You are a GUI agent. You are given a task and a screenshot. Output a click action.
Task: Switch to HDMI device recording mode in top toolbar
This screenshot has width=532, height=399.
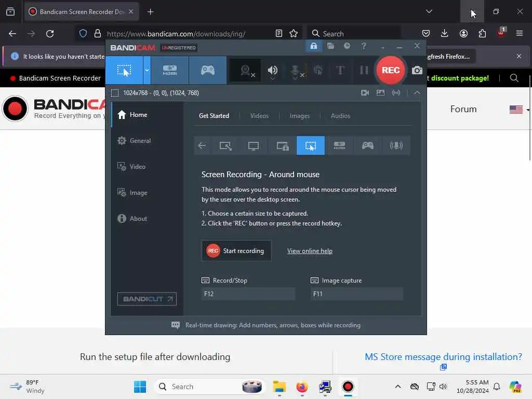[x=170, y=70]
